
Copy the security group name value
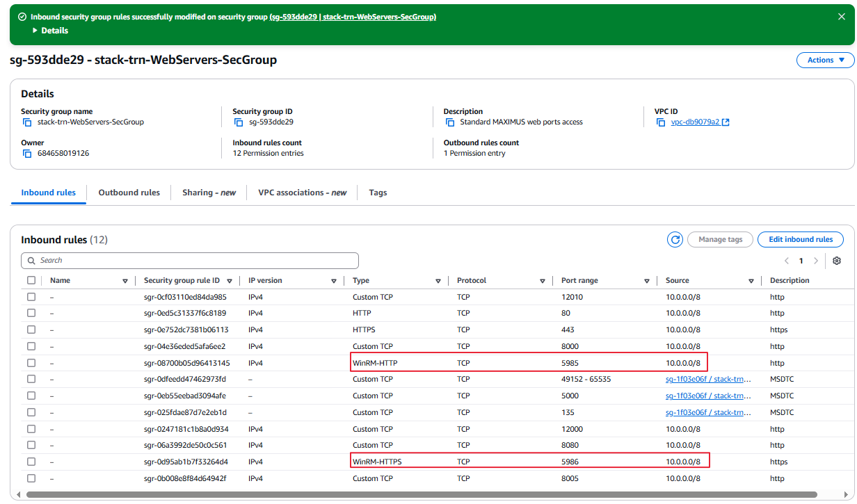pos(27,122)
